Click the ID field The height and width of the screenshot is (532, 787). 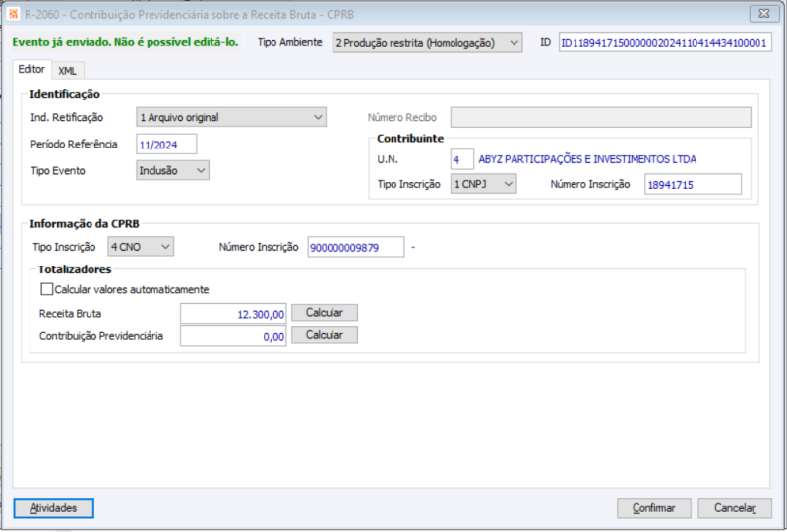(x=665, y=43)
